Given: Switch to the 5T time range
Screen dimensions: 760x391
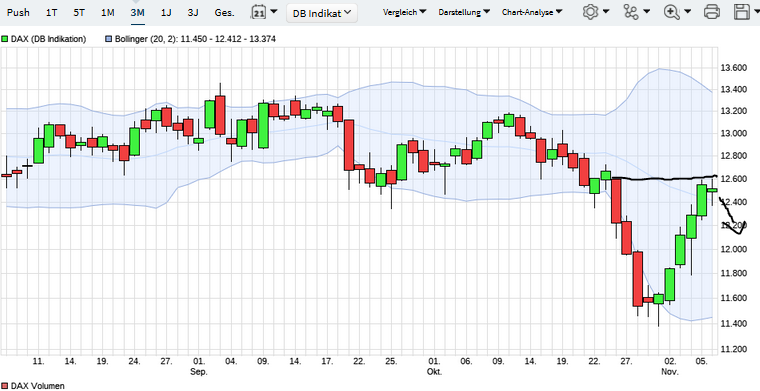Looking at the screenshot, I should coord(79,13).
